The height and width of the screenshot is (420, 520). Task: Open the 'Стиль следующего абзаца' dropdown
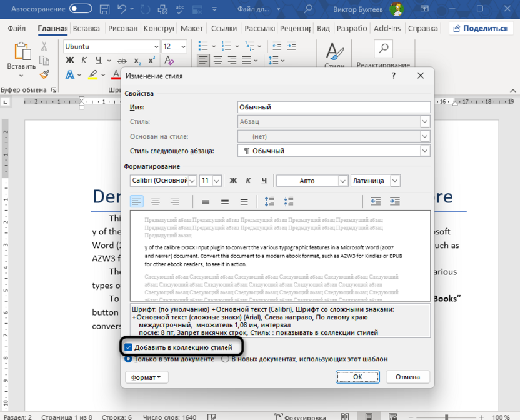click(424, 150)
